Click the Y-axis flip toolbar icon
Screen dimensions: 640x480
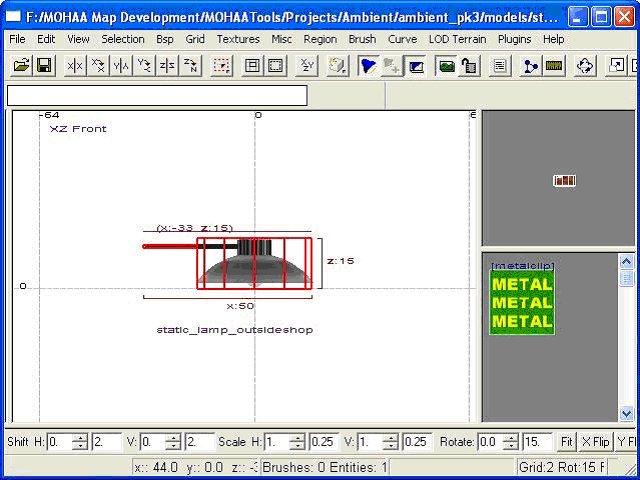(x=121, y=66)
